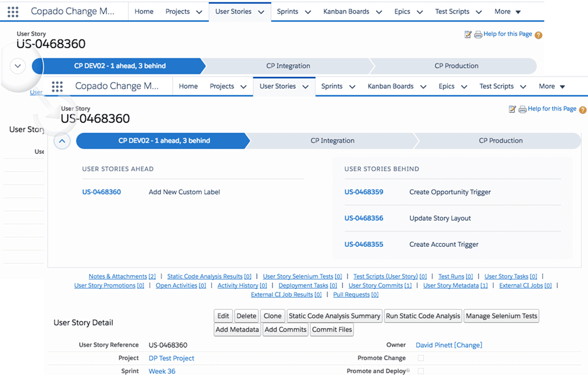Go to Home tab in front window
The height and width of the screenshot is (375, 588).
(x=188, y=86)
